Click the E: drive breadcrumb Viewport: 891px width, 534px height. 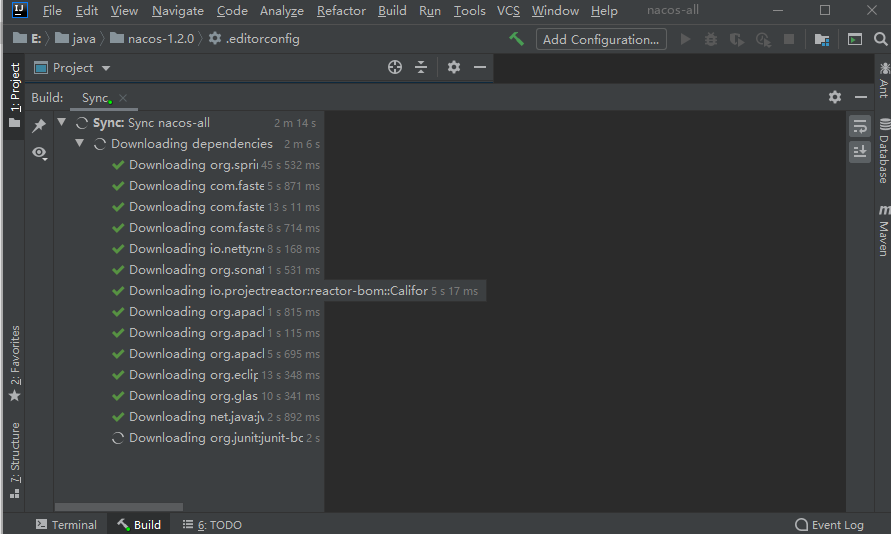(x=27, y=39)
